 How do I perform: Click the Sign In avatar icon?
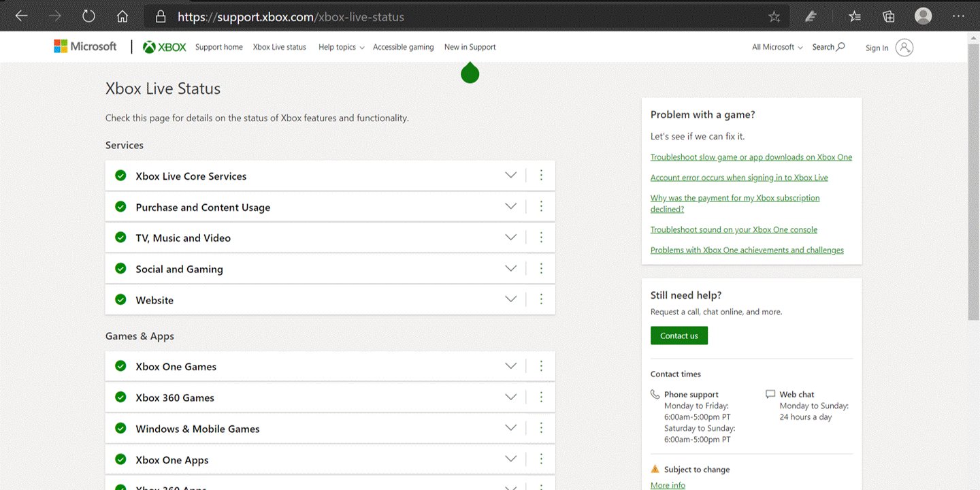904,47
